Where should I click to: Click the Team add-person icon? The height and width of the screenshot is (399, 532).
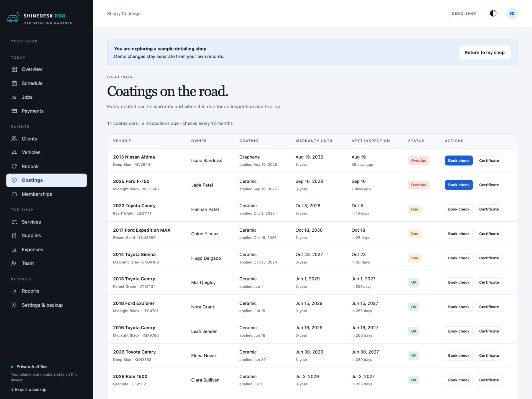pyautogui.click(x=14, y=263)
